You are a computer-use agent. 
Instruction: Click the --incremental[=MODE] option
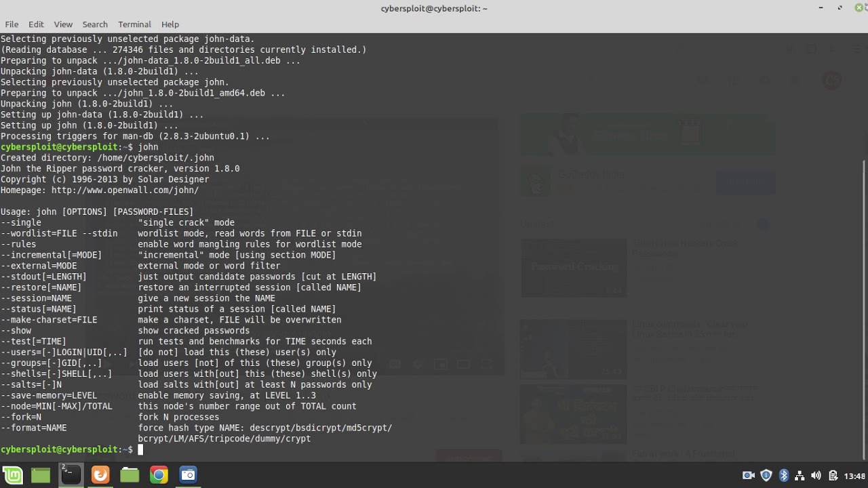[x=51, y=256]
